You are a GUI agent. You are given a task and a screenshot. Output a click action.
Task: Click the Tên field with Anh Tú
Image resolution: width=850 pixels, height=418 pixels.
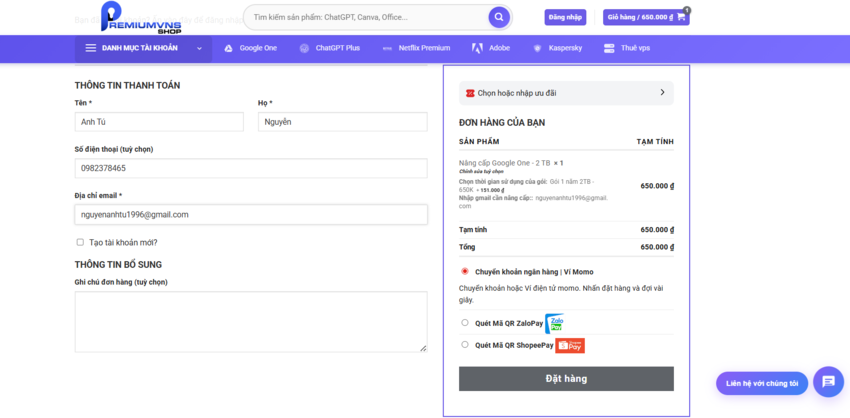point(159,122)
